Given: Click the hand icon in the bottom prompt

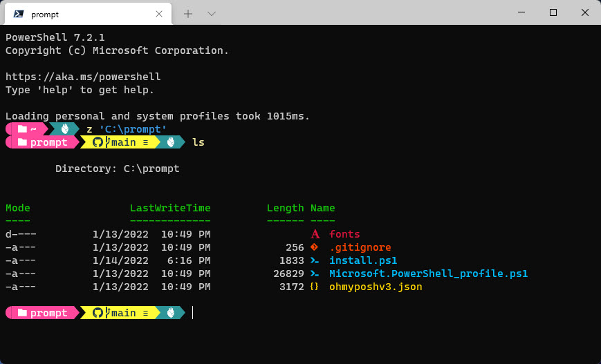Looking at the screenshot, I should (171, 313).
